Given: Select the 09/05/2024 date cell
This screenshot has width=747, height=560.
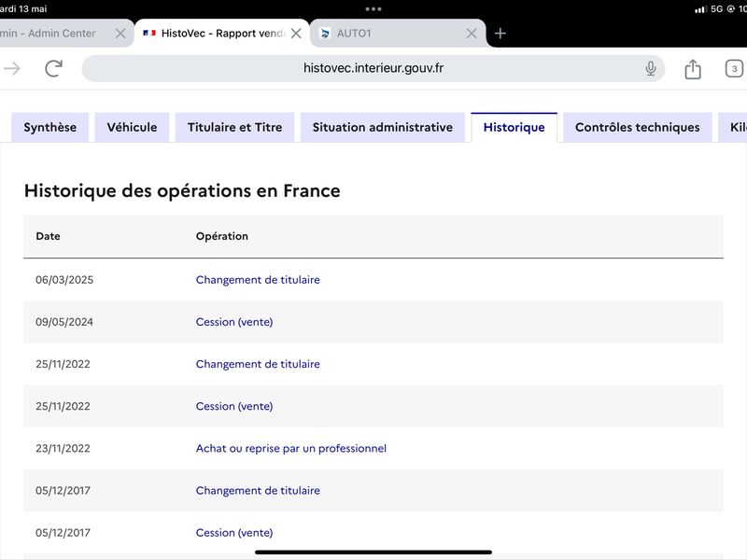Looking at the screenshot, I should (64, 322).
